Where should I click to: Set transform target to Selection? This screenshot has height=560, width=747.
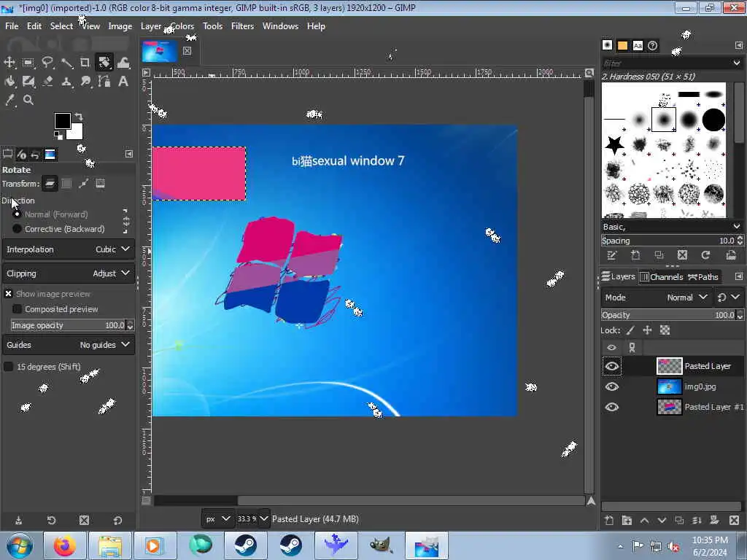pos(66,183)
